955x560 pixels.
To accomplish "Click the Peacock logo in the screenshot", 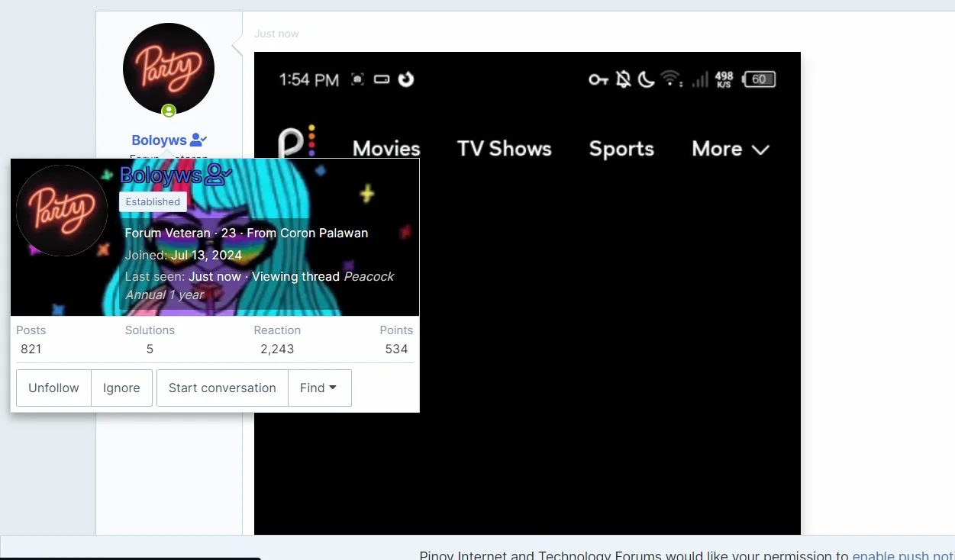I will (296, 143).
